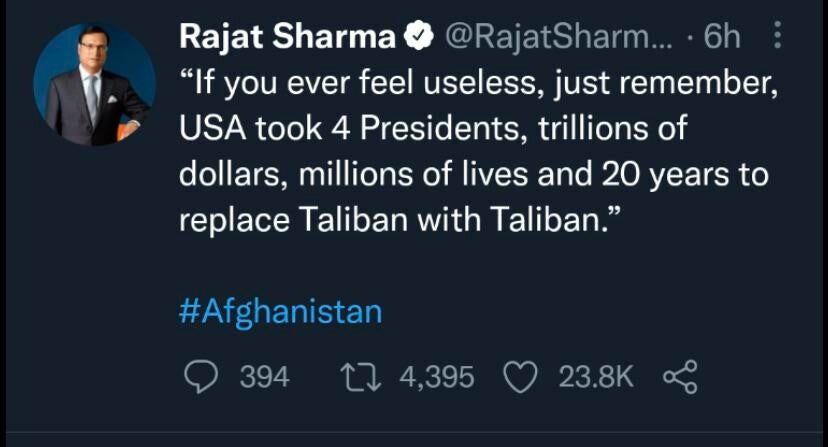Click the 394 replies count
This screenshot has width=828, height=447.
265,377
